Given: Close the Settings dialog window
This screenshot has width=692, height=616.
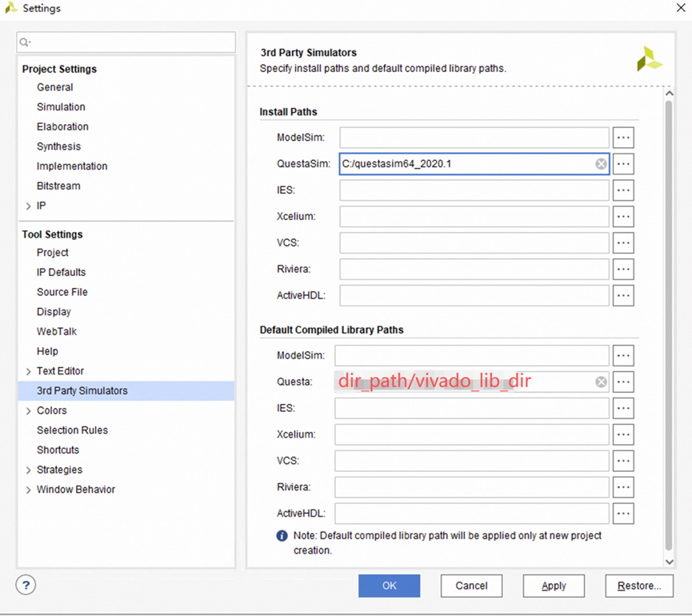Looking at the screenshot, I should pos(681,7).
